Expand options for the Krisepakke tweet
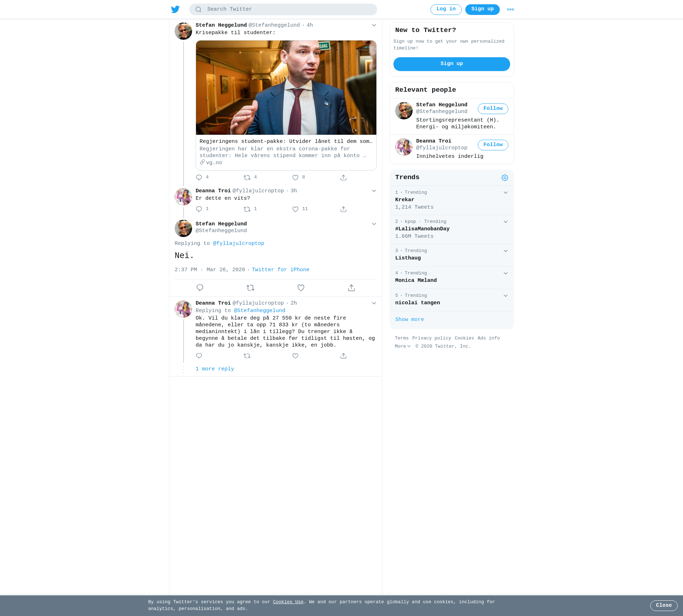The width and height of the screenshot is (683, 616). tap(374, 25)
